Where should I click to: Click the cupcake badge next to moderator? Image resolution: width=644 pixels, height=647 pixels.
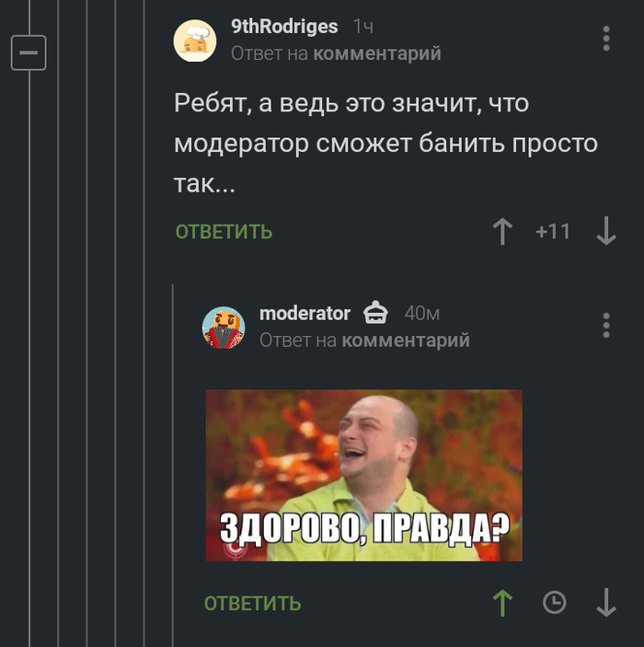point(375,312)
